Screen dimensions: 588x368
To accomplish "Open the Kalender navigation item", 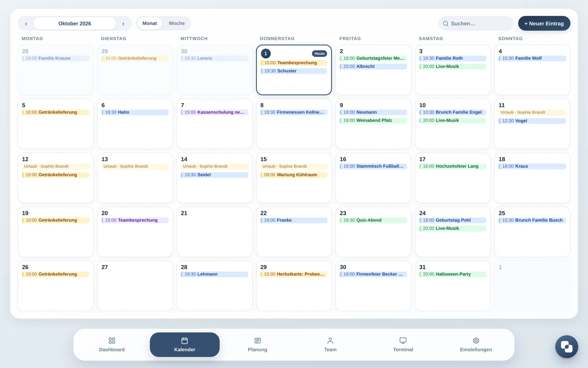I will coord(185,345).
